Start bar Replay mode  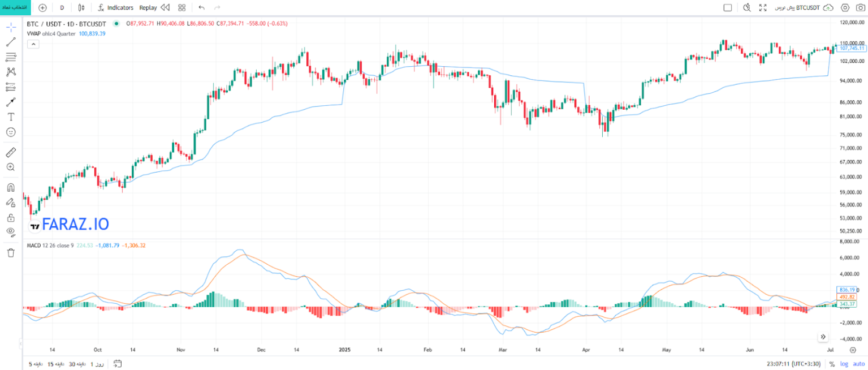tap(148, 7)
